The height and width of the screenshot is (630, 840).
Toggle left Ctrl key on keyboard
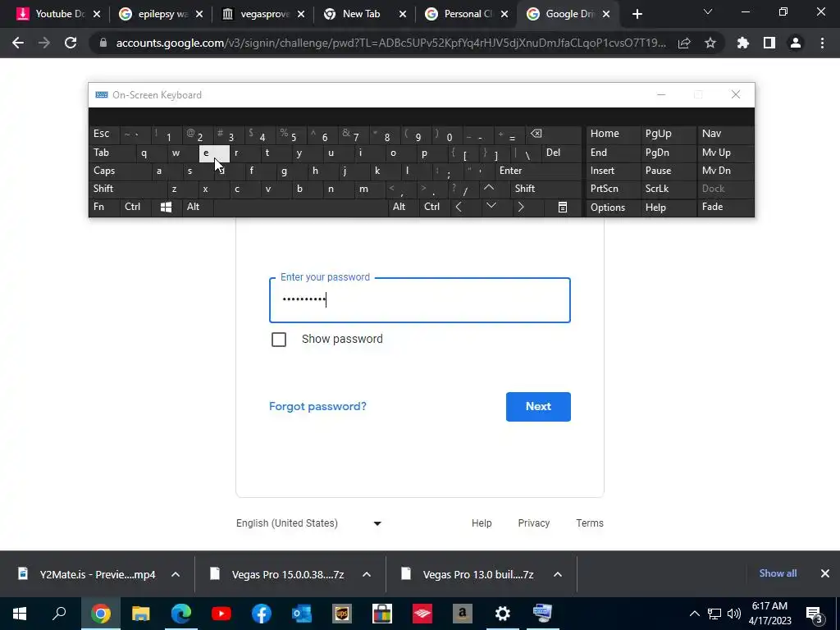(135, 207)
